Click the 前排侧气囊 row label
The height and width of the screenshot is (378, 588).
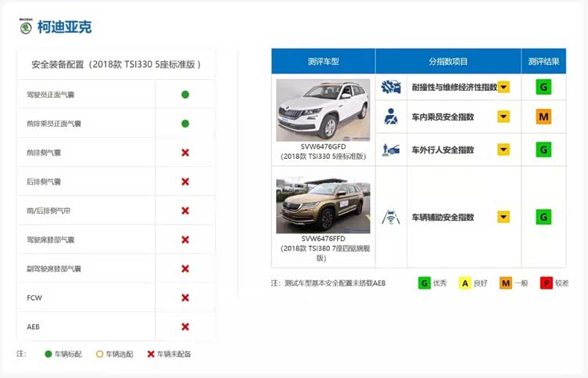coord(44,153)
